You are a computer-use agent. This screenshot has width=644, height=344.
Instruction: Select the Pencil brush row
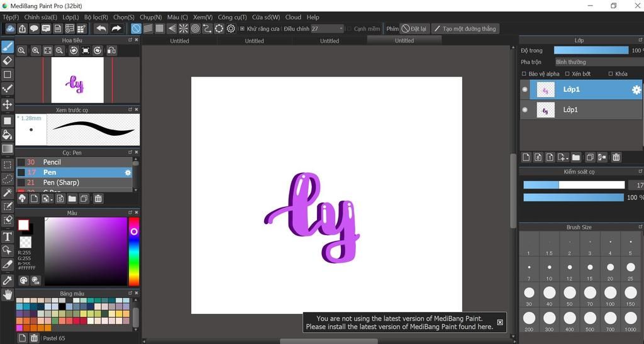[74, 162]
